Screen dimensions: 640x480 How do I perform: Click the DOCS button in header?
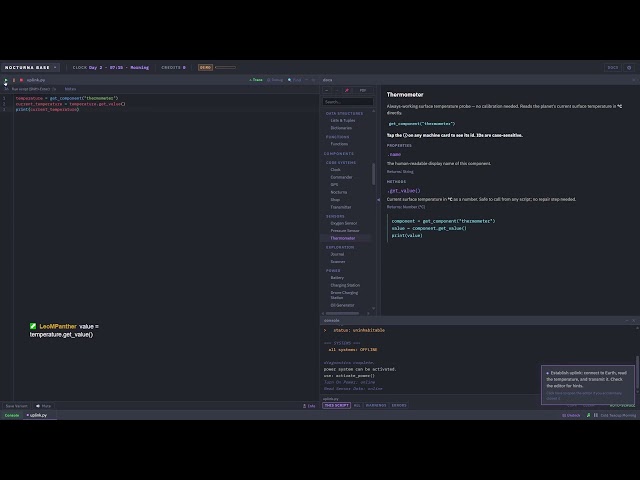(x=613, y=68)
